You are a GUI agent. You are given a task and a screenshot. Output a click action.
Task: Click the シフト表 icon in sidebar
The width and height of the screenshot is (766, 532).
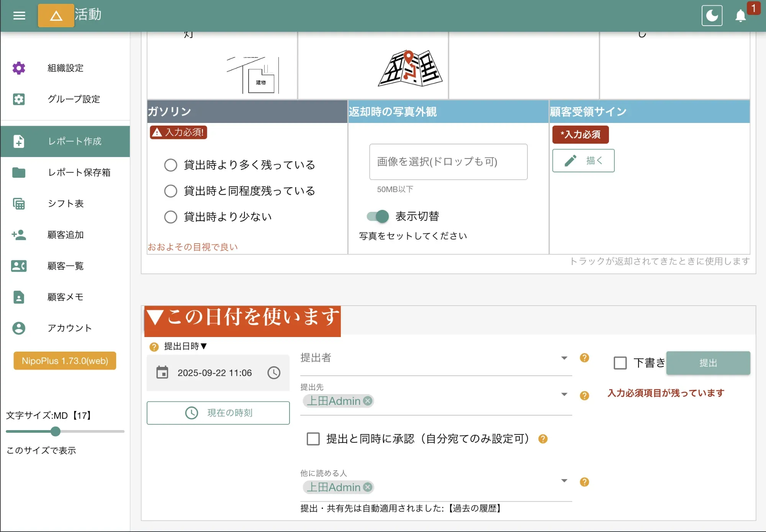coord(19,204)
